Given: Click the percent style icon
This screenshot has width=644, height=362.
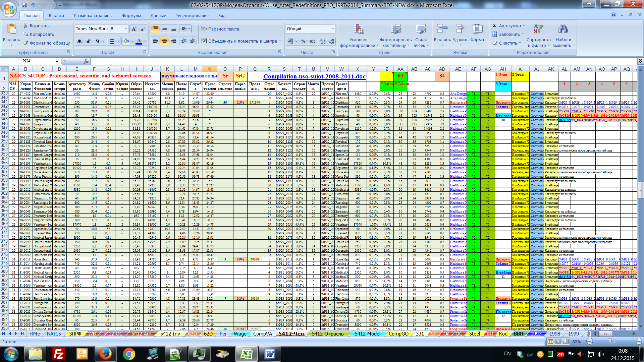Looking at the screenshot, I should click(303, 41).
